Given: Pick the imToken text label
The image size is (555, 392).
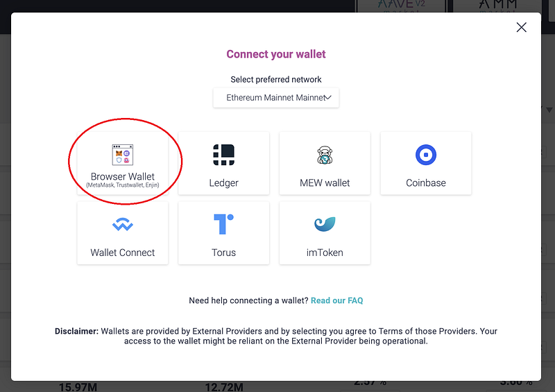Looking at the screenshot, I should tap(325, 253).
